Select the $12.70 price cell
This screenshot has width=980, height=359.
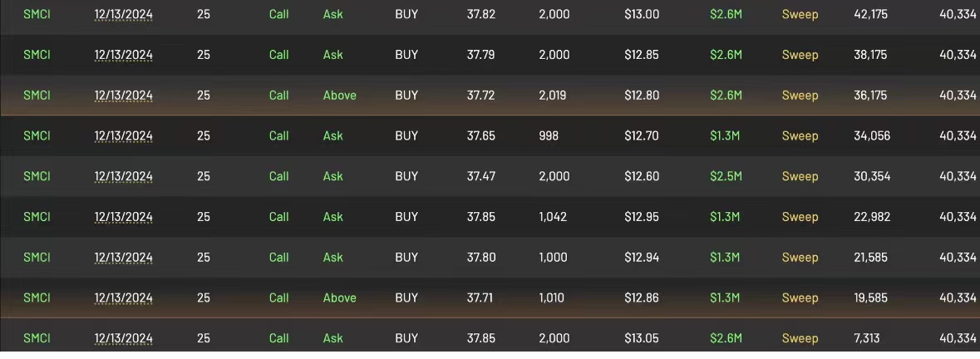pos(641,136)
